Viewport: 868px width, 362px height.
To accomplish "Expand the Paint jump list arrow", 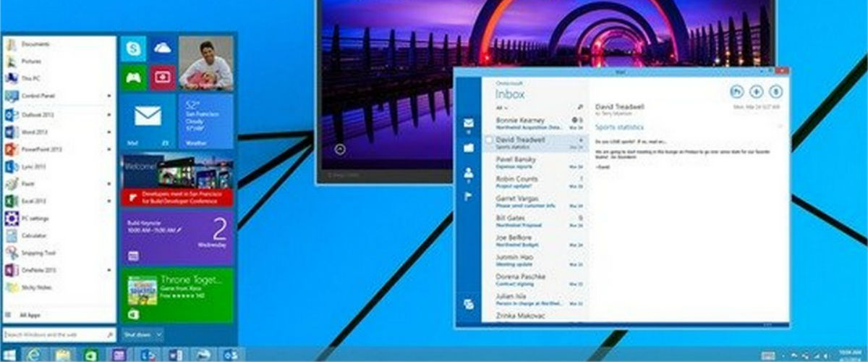I will click(110, 183).
